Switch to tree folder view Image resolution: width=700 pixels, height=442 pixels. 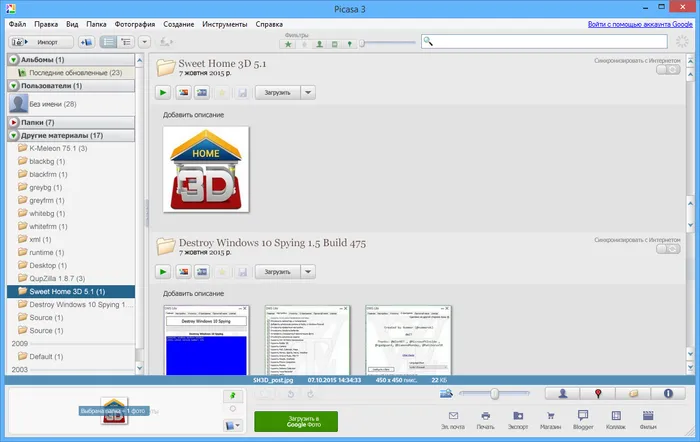point(125,42)
